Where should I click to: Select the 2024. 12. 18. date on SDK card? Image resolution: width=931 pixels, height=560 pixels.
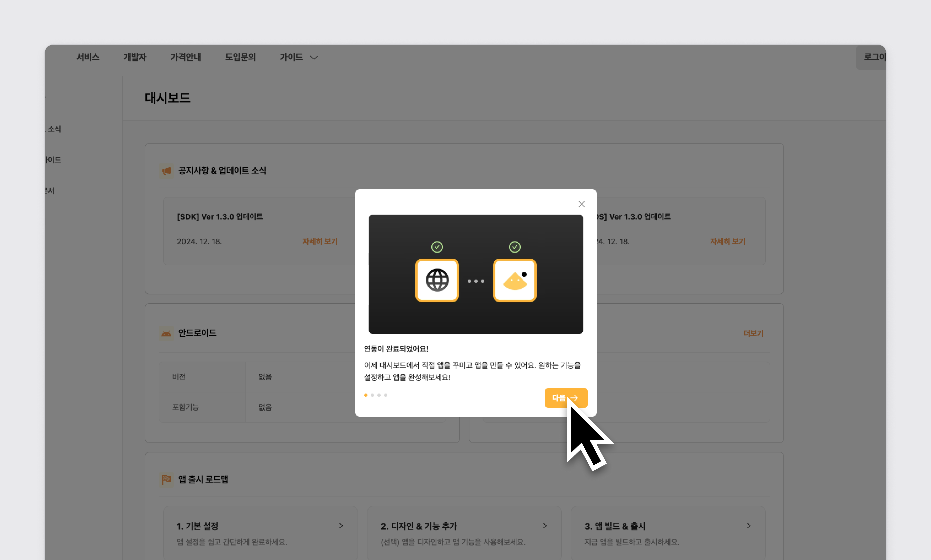(199, 241)
